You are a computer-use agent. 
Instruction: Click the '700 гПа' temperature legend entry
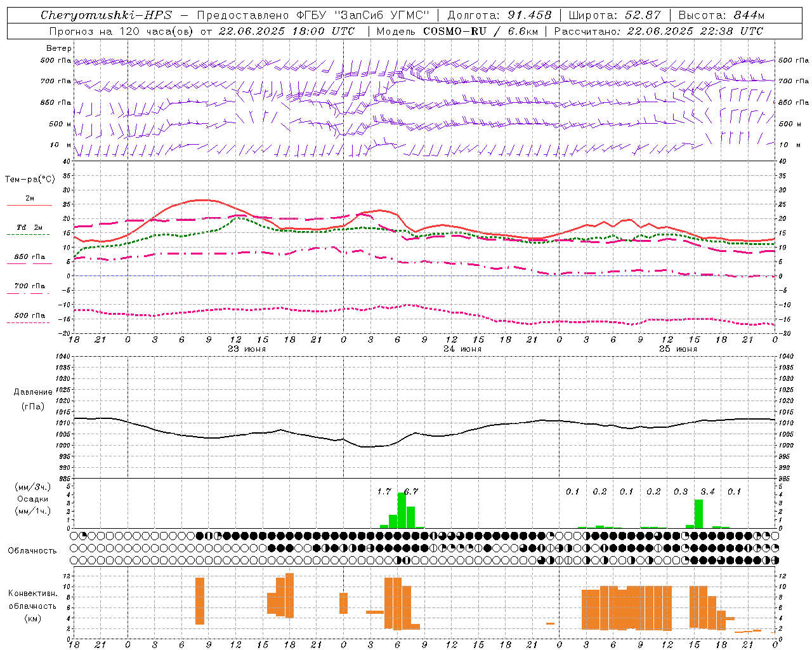[30, 286]
